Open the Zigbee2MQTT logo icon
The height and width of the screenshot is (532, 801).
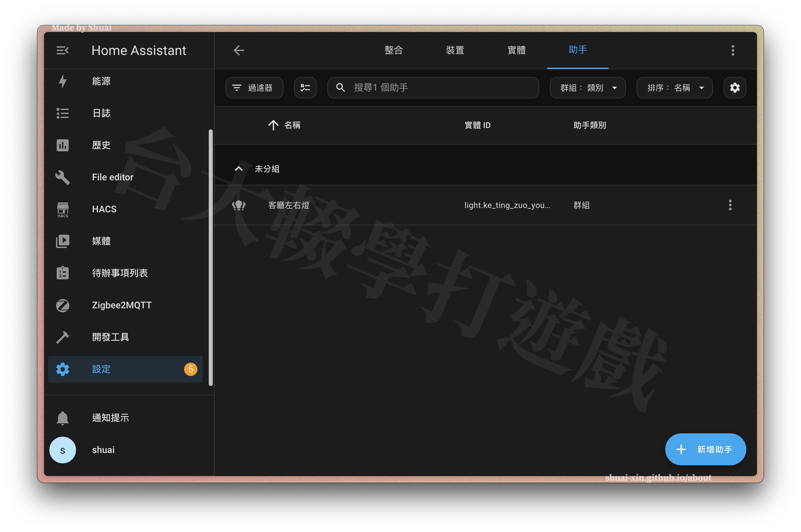[x=62, y=305]
